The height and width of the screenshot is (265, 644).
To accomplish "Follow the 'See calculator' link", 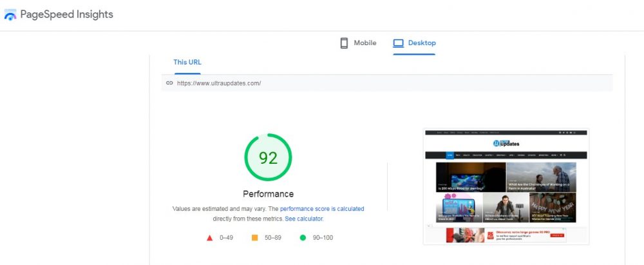I will [304, 219].
